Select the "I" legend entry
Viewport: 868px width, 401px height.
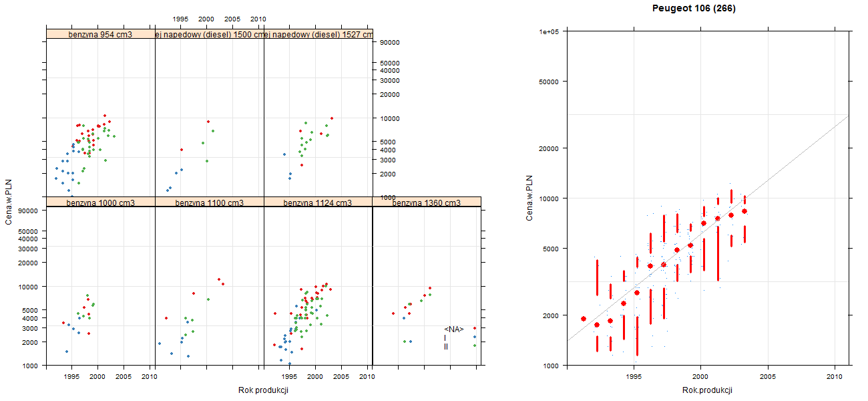coord(445,338)
